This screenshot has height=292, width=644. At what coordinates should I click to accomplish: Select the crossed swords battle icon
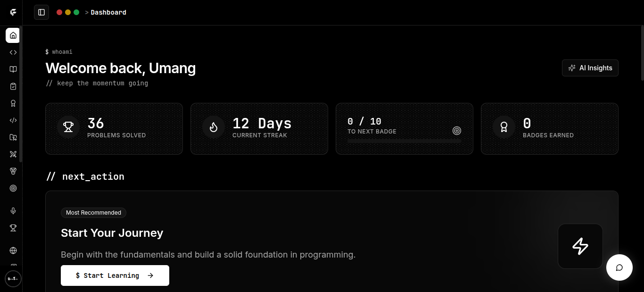(13, 154)
